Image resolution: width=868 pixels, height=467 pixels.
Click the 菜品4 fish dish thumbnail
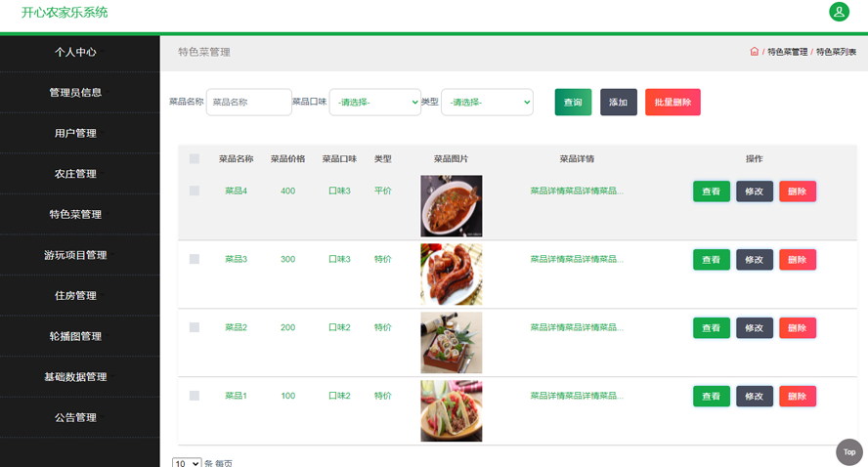pyautogui.click(x=452, y=206)
